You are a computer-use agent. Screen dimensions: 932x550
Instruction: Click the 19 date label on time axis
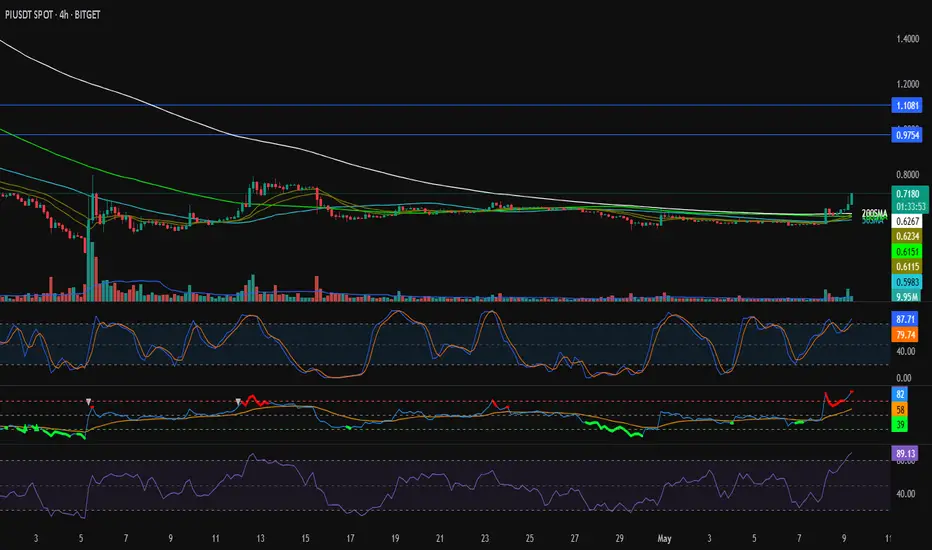pos(395,539)
